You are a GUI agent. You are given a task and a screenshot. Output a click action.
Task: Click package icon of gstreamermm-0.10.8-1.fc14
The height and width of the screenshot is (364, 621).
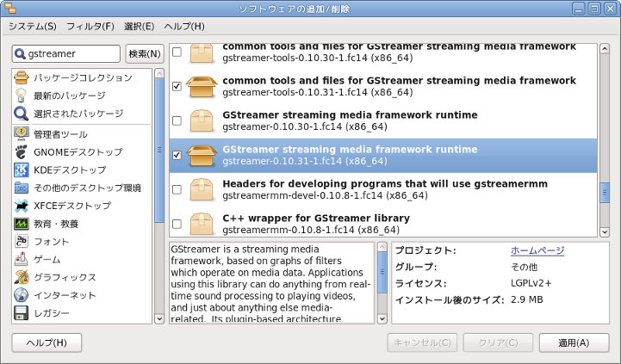click(x=202, y=224)
